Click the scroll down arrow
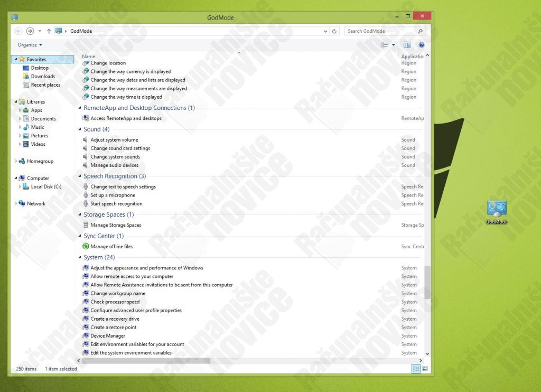The height and width of the screenshot is (392, 541). 427,353
